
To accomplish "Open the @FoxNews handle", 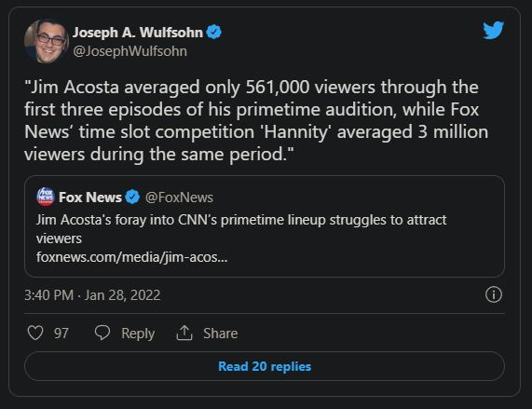I will [179, 198].
